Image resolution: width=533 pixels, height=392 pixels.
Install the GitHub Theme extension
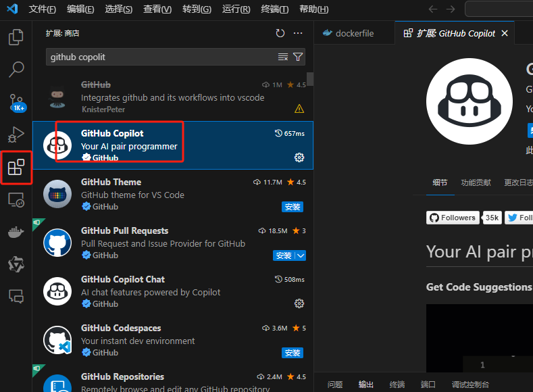click(x=293, y=207)
